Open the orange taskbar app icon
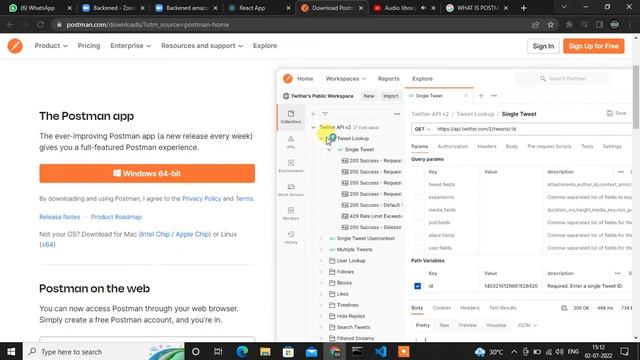 click(404, 351)
